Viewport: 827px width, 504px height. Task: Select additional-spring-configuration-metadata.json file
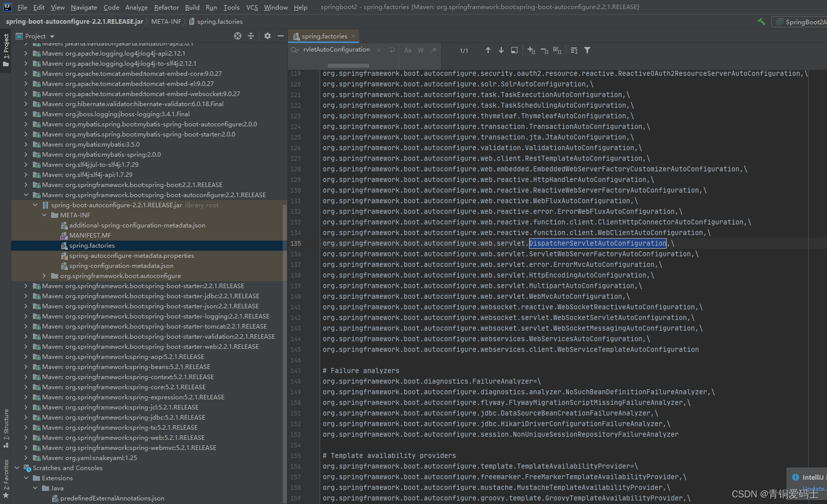137,225
